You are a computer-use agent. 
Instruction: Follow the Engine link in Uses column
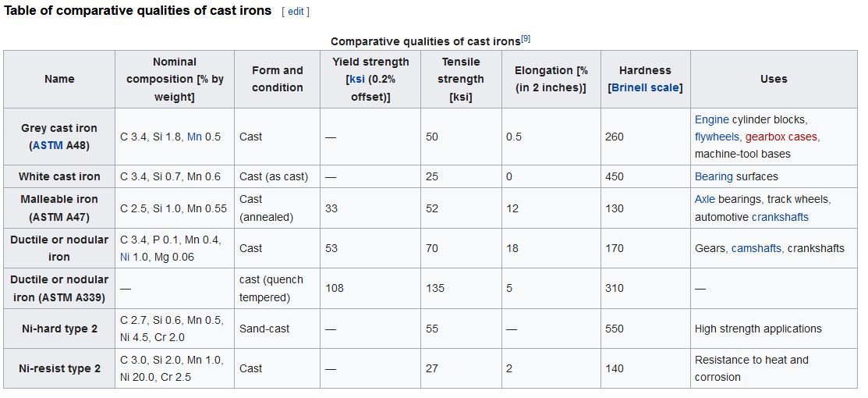pyautogui.click(x=711, y=119)
